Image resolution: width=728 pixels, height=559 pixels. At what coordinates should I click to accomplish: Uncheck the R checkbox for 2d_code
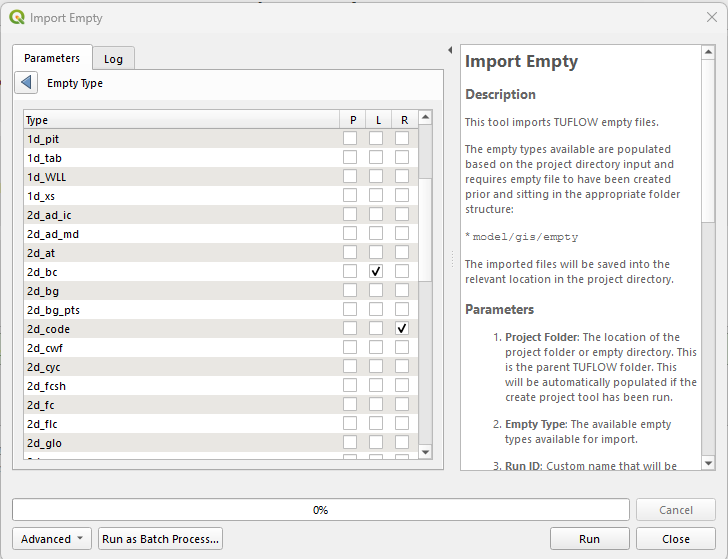coord(402,329)
